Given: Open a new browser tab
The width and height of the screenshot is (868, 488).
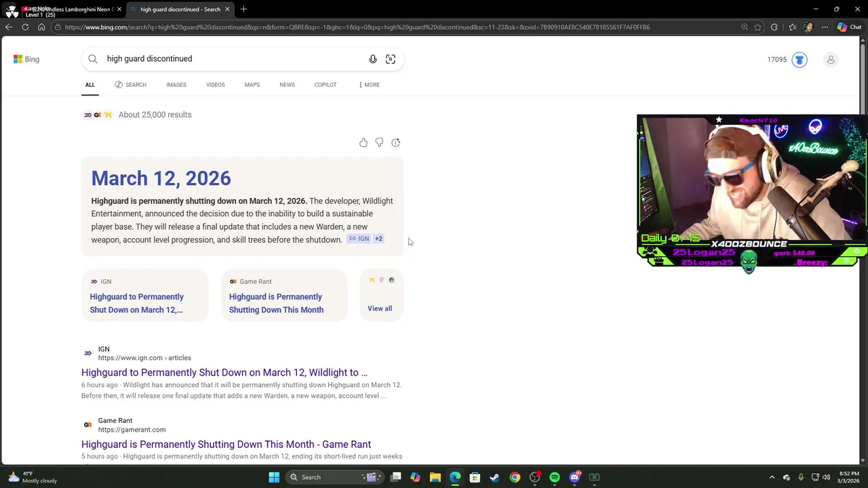Looking at the screenshot, I should (x=243, y=9).
